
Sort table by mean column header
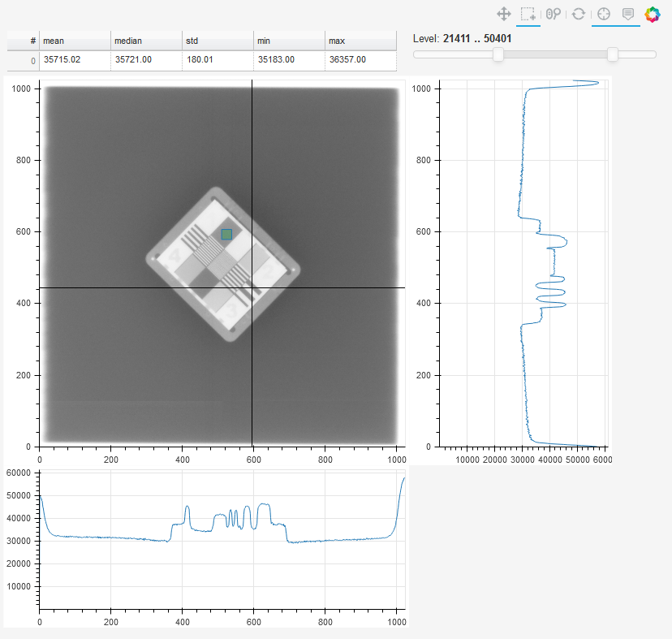click(75, 41)
